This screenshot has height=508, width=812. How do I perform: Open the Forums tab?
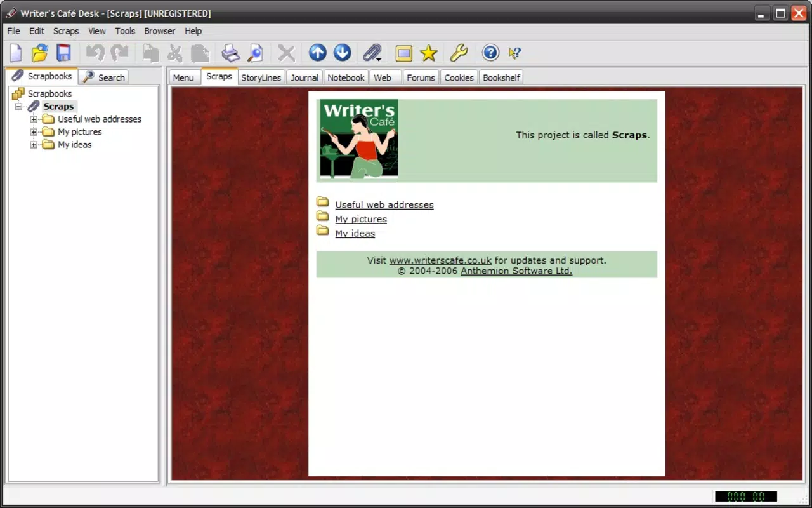point(421,77)
